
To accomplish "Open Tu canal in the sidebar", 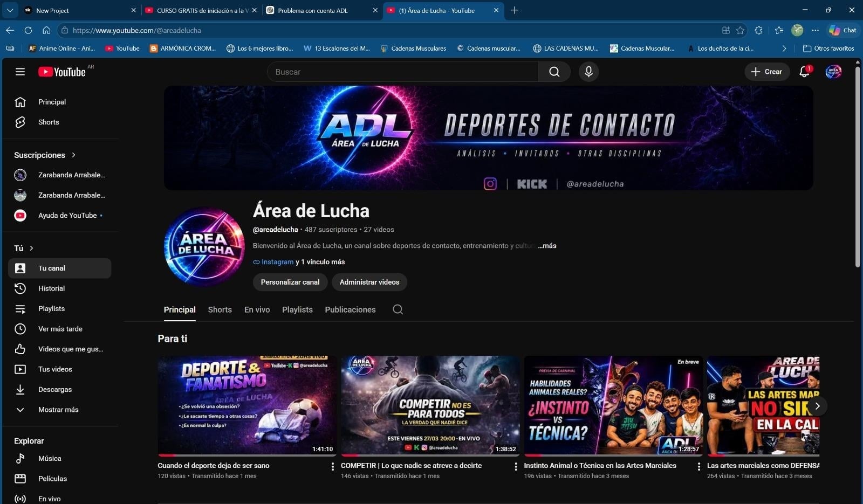I will pos(59,268).
